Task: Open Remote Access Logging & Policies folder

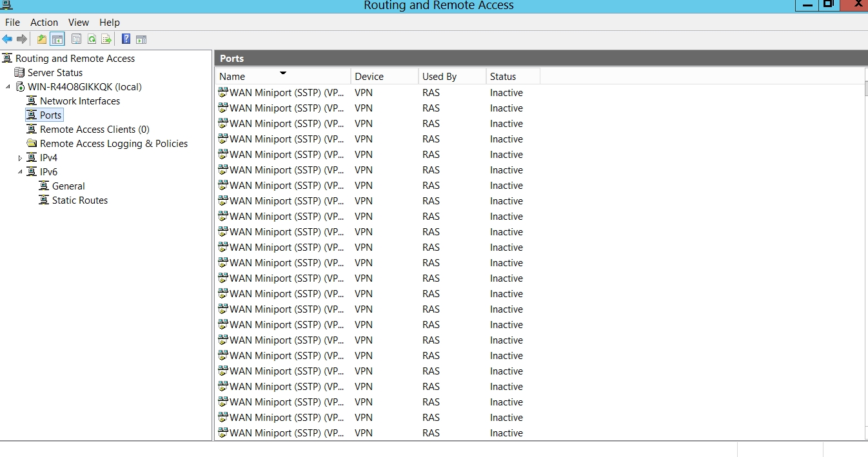Action: (x=113, y=144)
